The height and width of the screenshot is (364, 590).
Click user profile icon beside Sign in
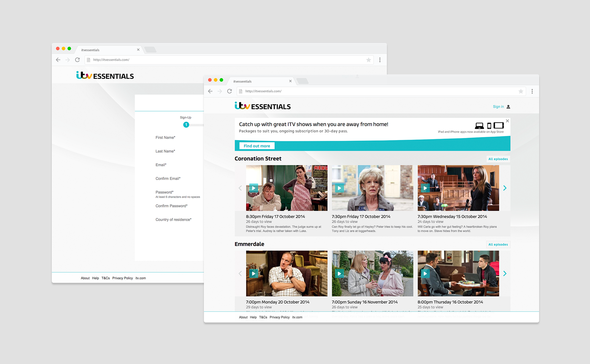[x=508, y=107]
